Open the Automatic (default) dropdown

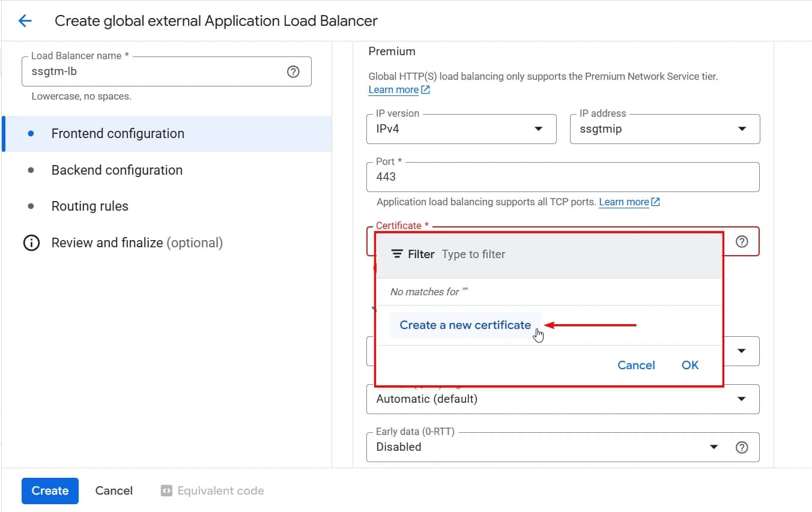pos(562,399)
